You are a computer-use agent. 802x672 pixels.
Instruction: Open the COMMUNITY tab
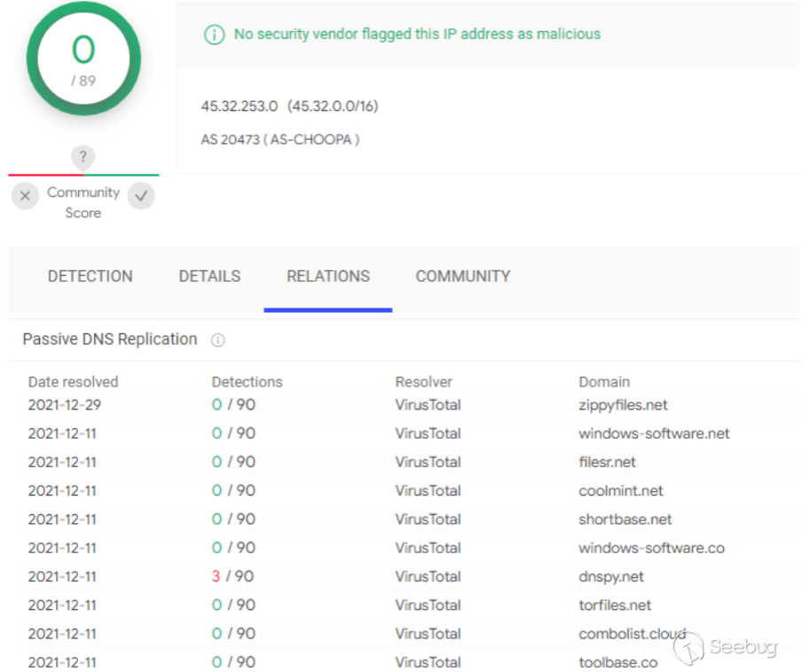(x=462, y=277)
